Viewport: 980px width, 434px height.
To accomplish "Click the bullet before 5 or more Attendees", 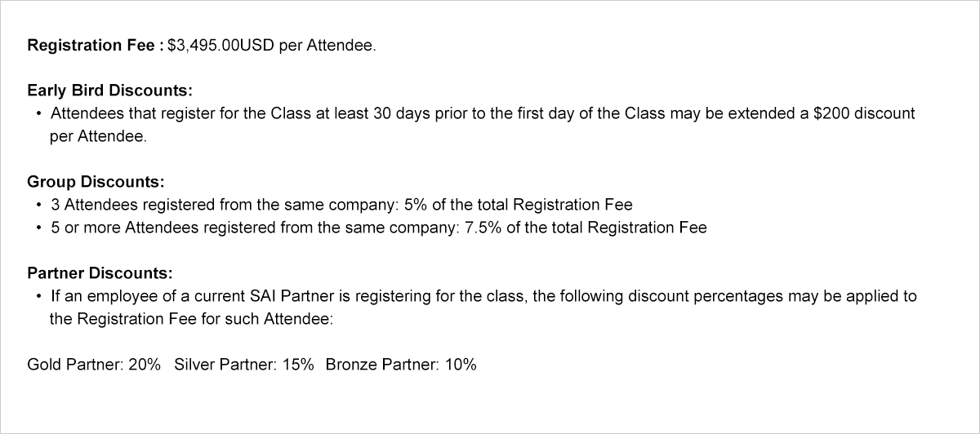I will coord(38,228).
